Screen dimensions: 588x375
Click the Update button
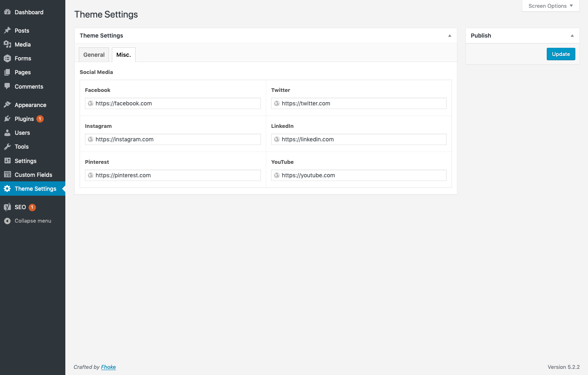561,54
